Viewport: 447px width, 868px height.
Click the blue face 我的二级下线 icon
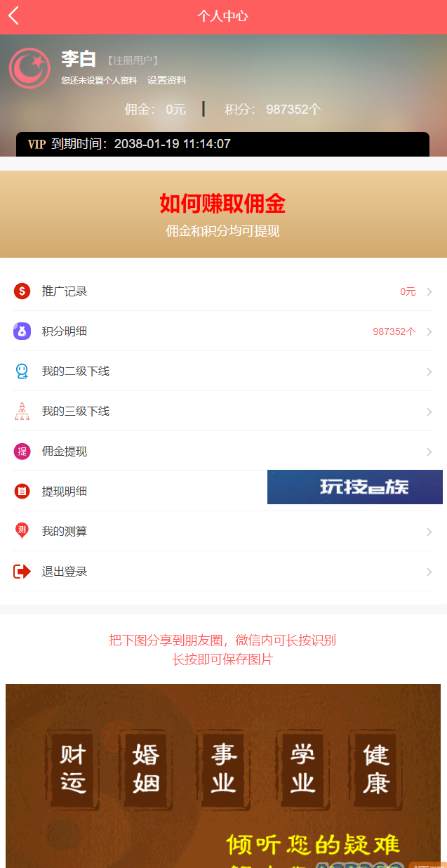click(x=22, y=371)
